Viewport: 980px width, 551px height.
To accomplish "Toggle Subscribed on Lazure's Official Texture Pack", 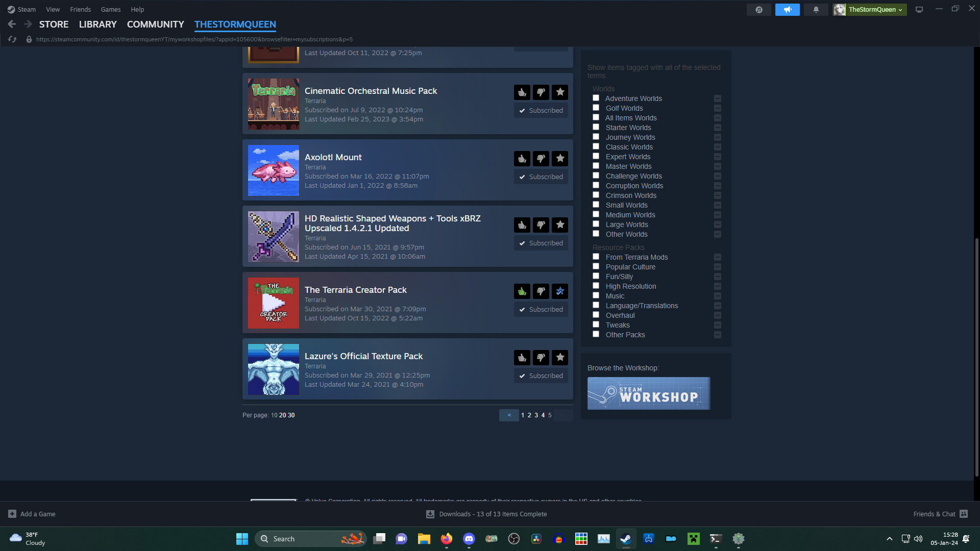I will click(541, 376).
